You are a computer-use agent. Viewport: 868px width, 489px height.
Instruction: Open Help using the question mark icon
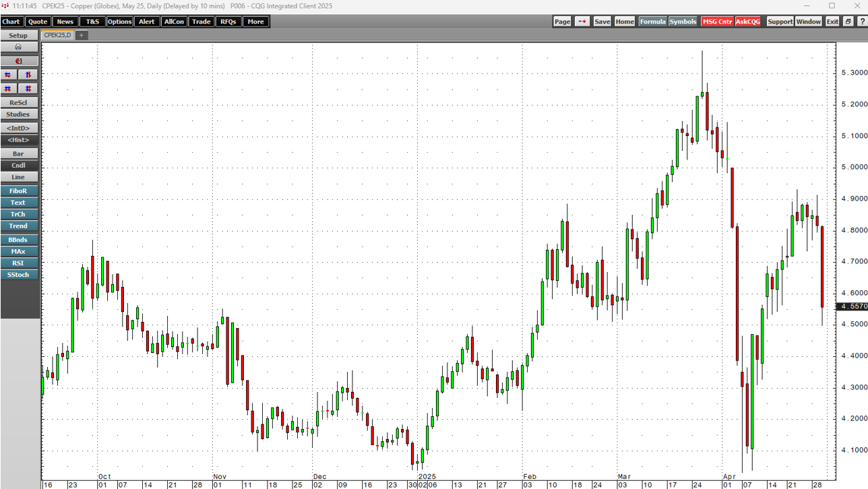tap(863, 21)
